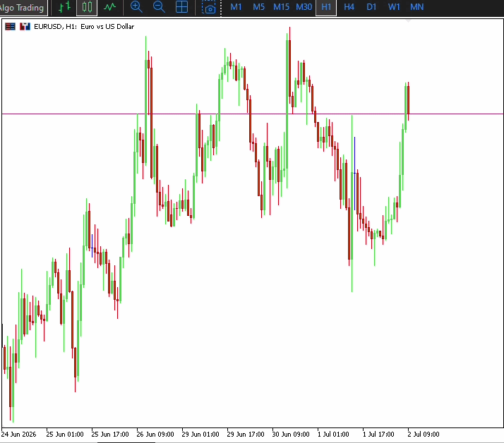Open the One Click Trading icon beside EURUSD
The width and height of the screenshot is (504, 443).
pos(25,27)
